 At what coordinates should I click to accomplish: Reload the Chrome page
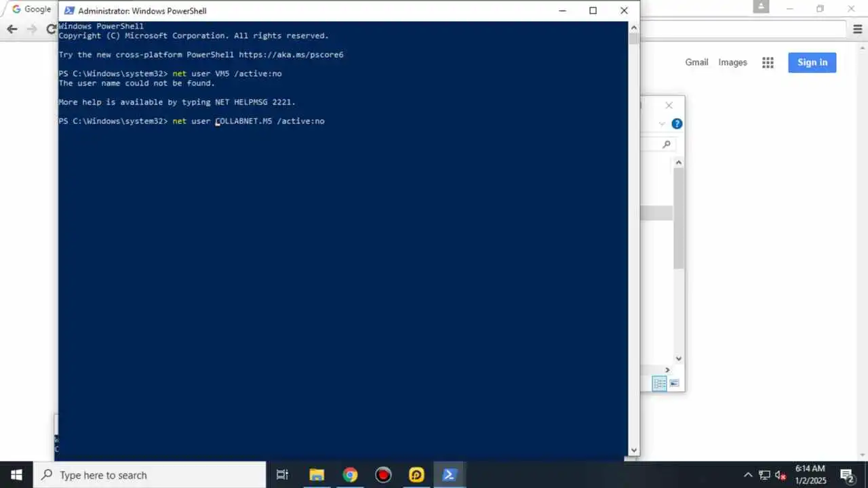51,29
